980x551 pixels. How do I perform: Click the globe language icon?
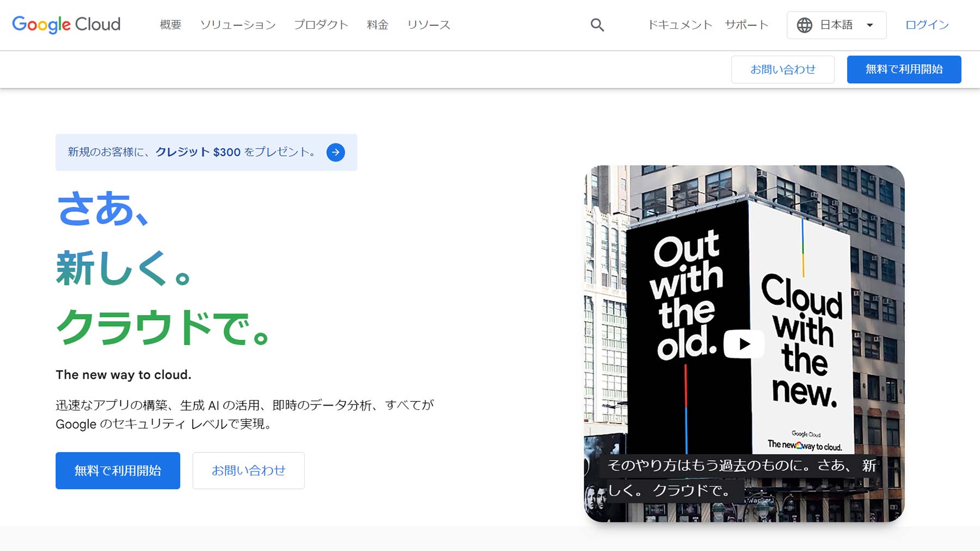[x=805, y=25]
